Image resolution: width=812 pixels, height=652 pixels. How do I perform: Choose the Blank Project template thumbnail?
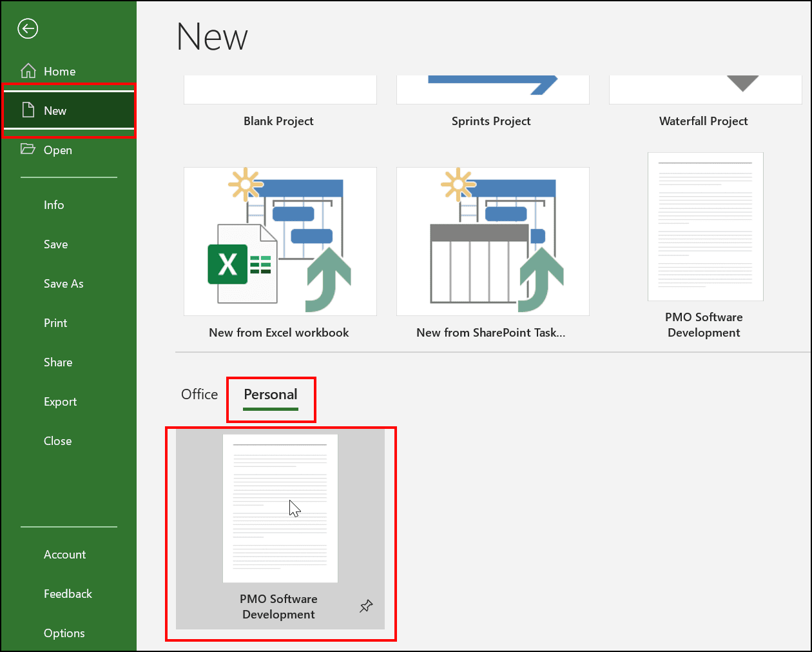280,90
